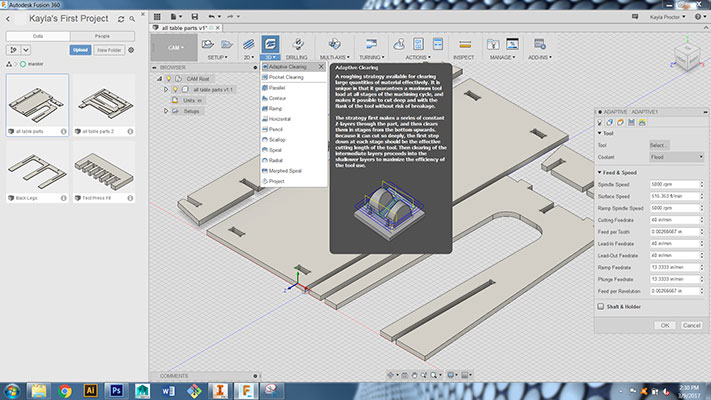The height and width of the screenshot is (400, 711).
Task: Click the Setup Sheet icon
Action: (x=438, y=44)
